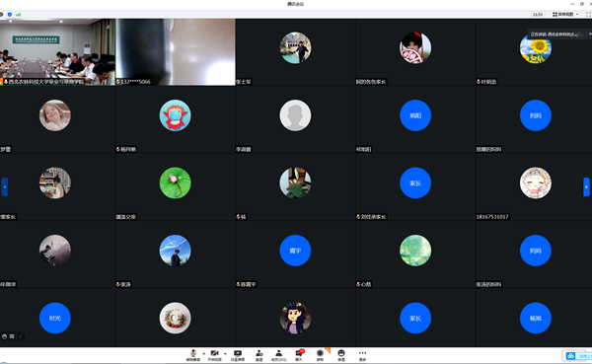
Task: Open the grid view layout dropdown
Action: point(565,15)
